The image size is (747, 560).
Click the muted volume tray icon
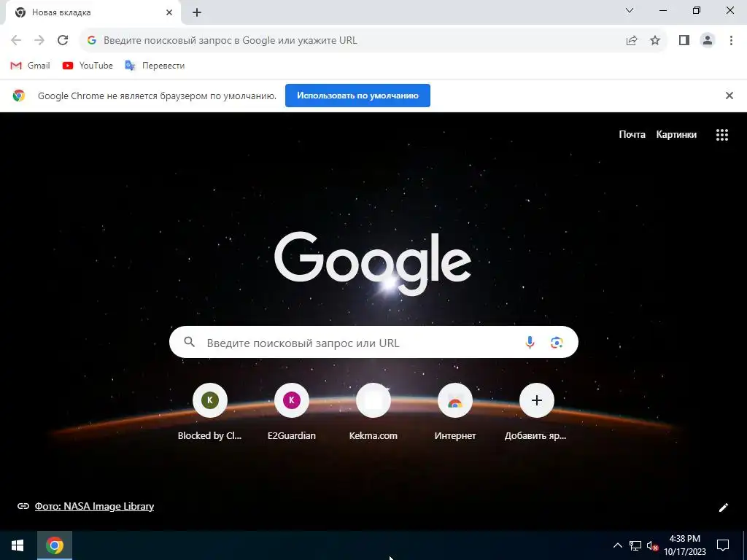pos(652,545)
